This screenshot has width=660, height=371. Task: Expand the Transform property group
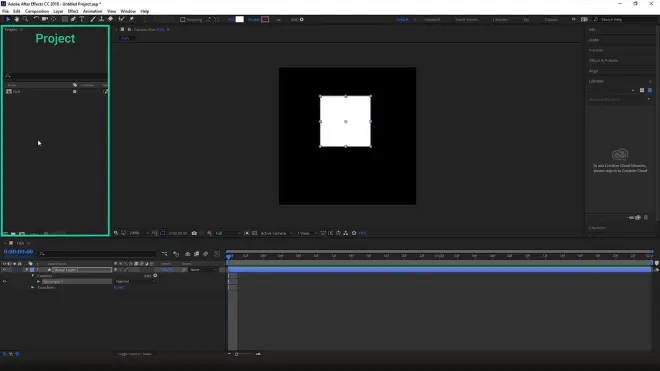[32, 287]
